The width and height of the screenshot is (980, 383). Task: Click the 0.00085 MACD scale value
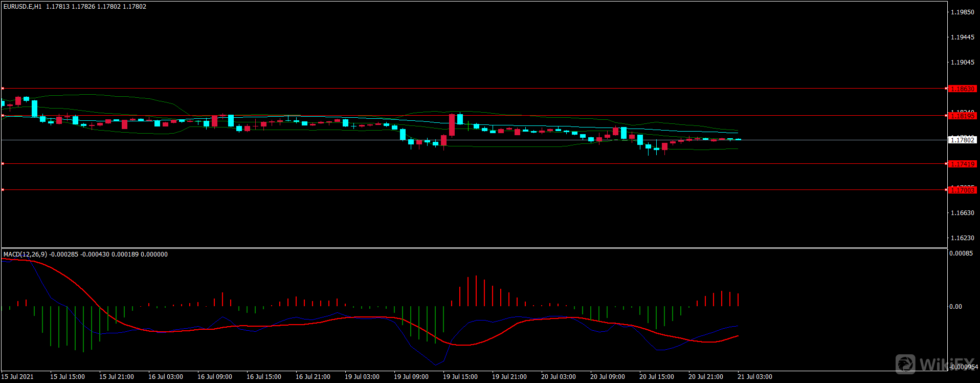(961, 253)
